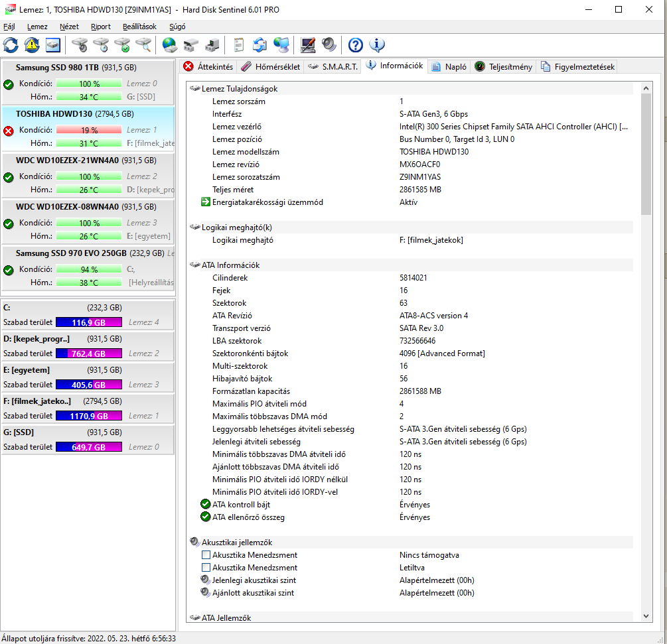Click the about info bubble icon
This screenshot has width=667, height=644.
[377, 44]
